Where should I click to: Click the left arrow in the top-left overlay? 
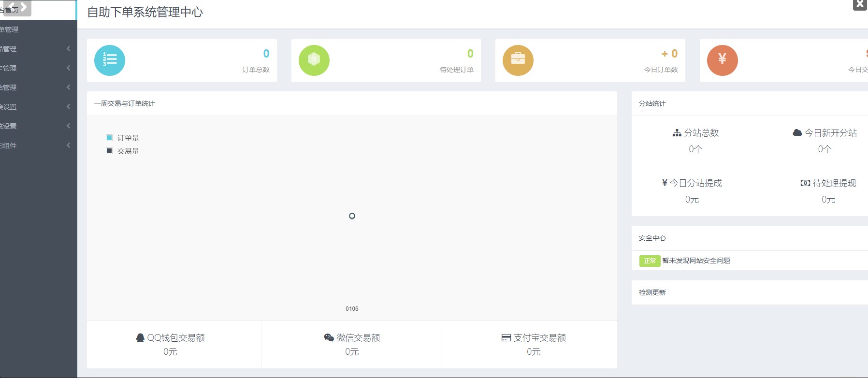click(12, 6)
